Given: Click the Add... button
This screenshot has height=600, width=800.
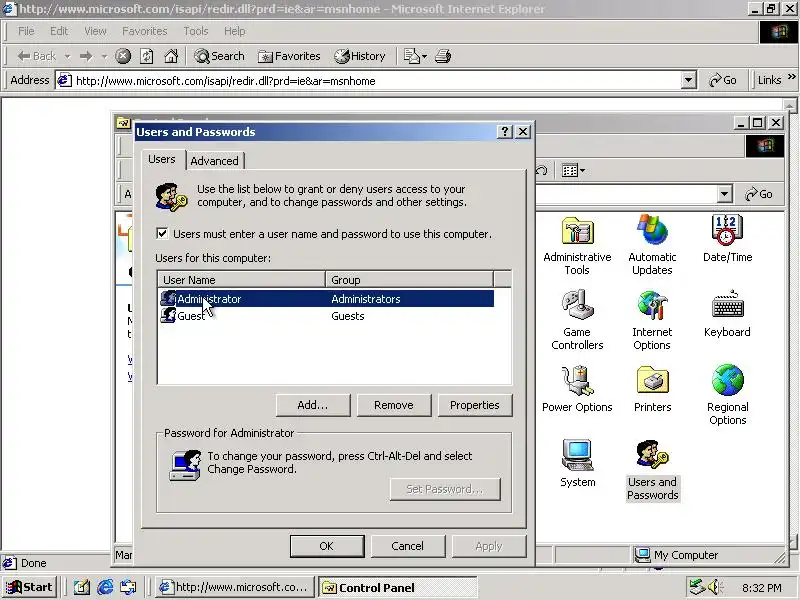Looking at the screenshot, I should click(313, 405).
